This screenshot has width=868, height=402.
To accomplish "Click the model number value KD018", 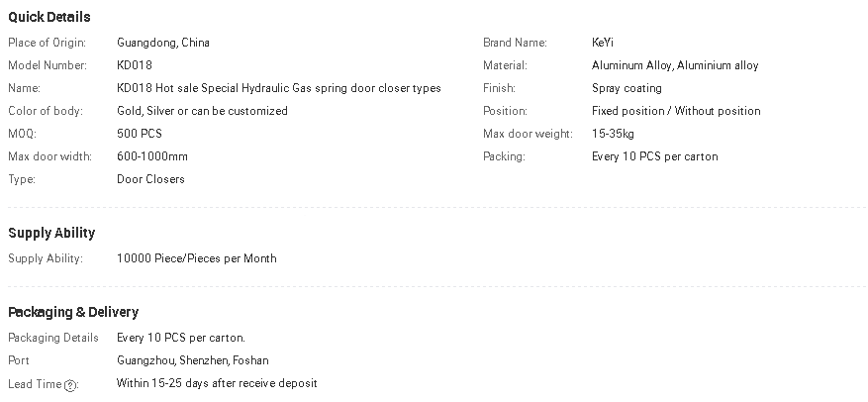I will [x=135, y=65].
